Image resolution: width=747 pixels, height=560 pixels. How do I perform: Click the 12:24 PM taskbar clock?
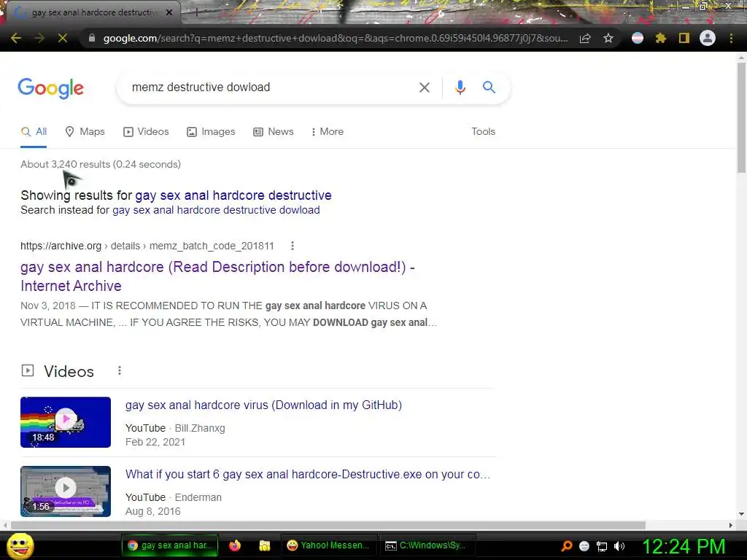click(x=684, y=546)
